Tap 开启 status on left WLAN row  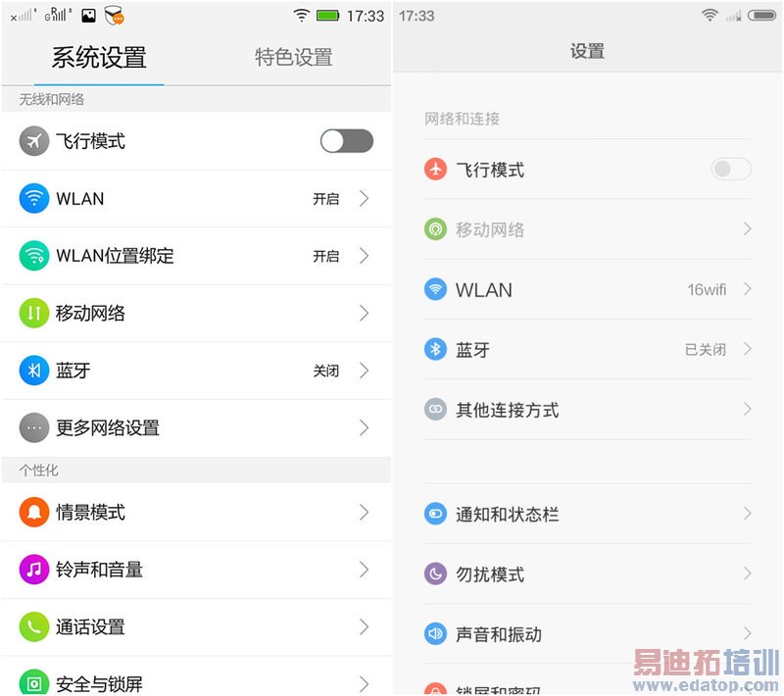pos(326,198)
